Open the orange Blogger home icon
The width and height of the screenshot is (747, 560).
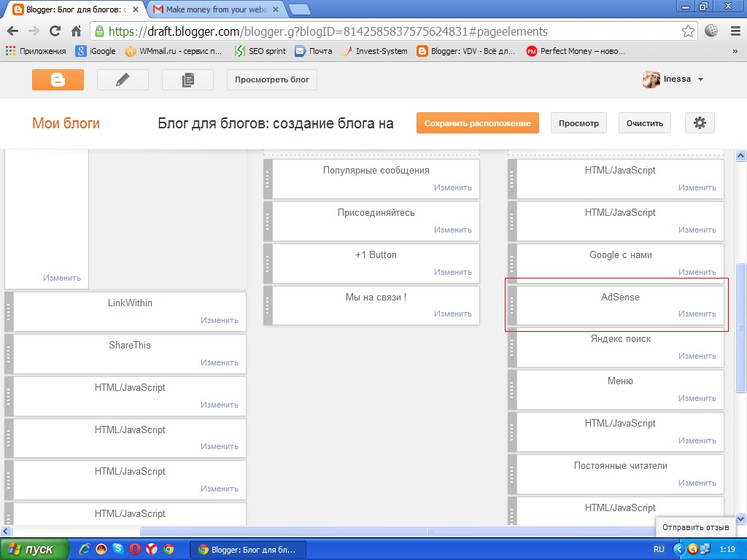[x=58, y=79]
